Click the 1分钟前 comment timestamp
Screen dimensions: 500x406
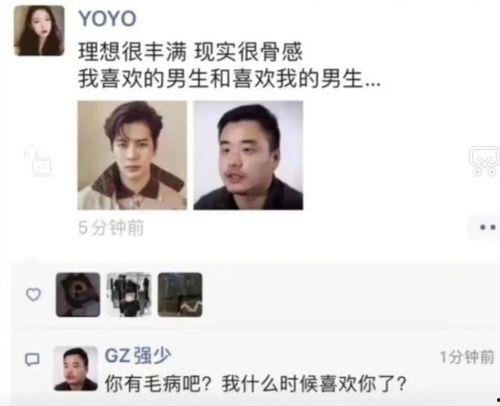pyautogui.click(x=467, y=357)
